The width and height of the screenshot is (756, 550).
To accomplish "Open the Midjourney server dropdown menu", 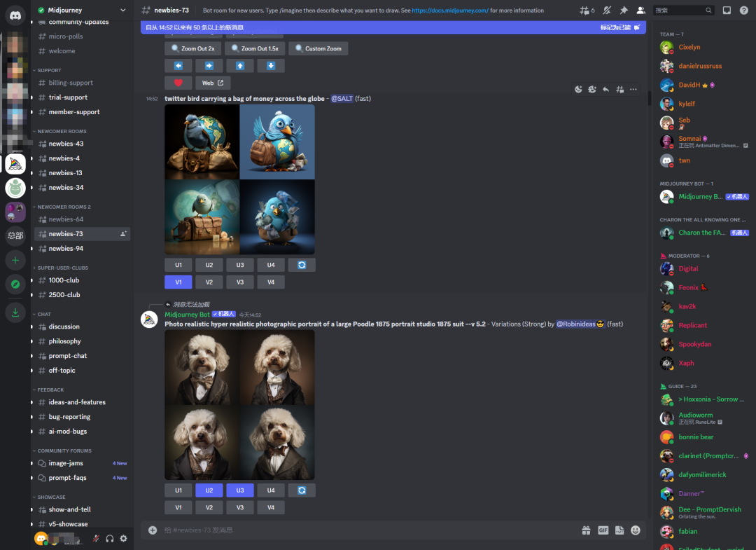I will [x=123, y=11].
